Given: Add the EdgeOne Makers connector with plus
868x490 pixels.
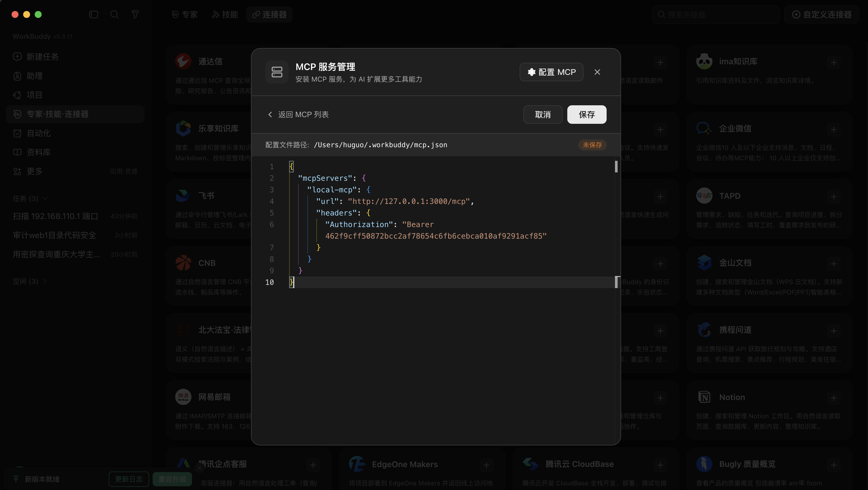Looking at the screenshot, I should pos(486,465).
